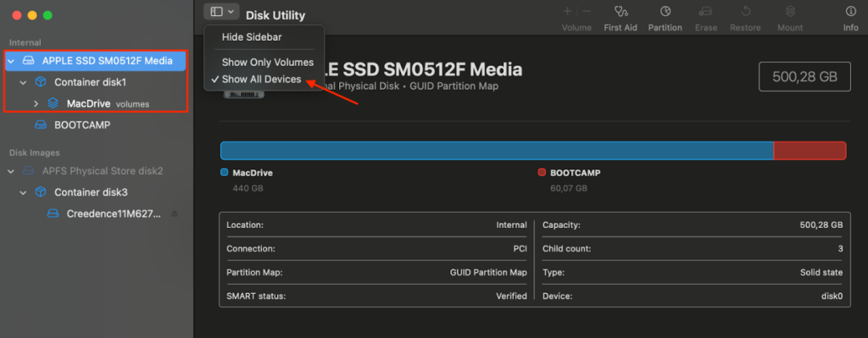Open the sidebar view options button
Viewport: 868px width, 338px height.
pyautogui.click(x=221, y=12)
